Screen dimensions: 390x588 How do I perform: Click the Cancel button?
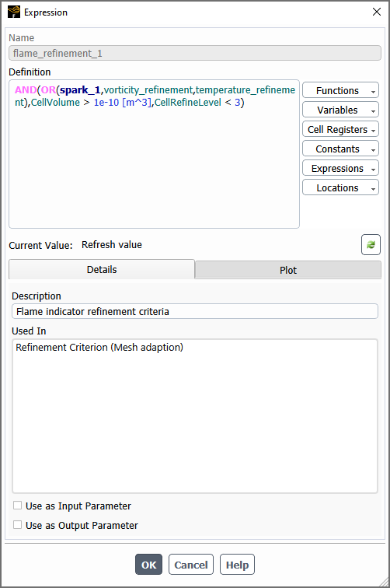[x=190, y=565]
